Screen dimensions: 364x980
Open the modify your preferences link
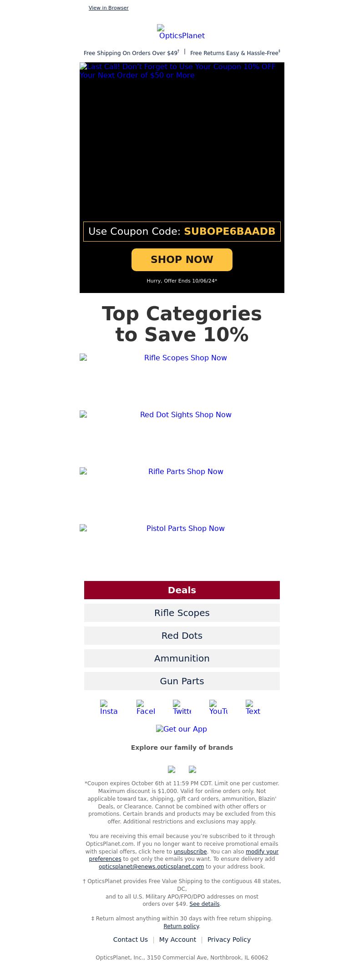point(184,855)
